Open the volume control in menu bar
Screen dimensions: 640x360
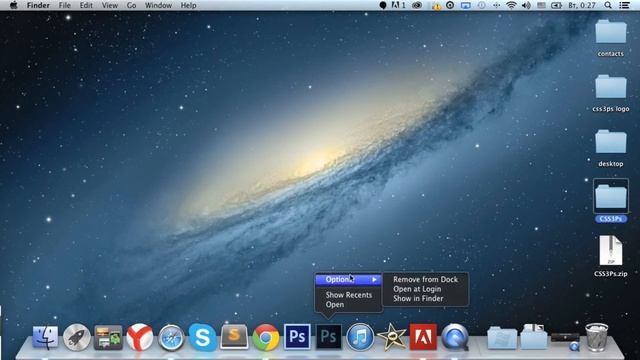[526, 5]
